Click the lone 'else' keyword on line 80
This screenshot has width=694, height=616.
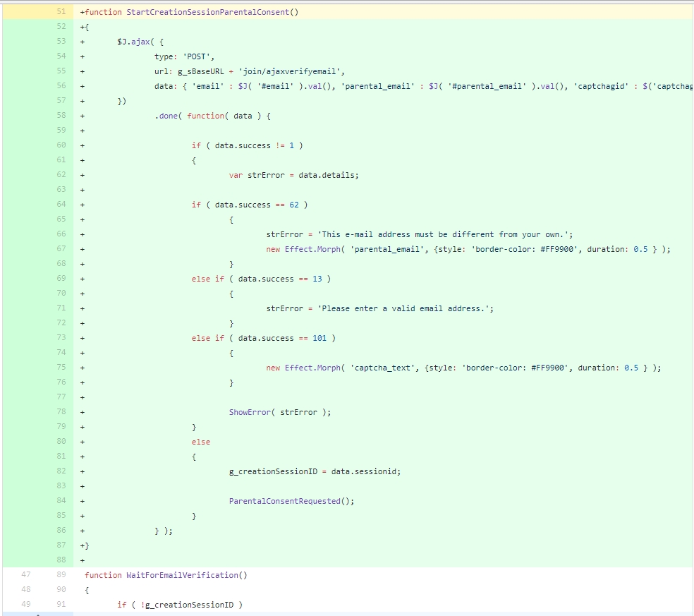point(201,442)
